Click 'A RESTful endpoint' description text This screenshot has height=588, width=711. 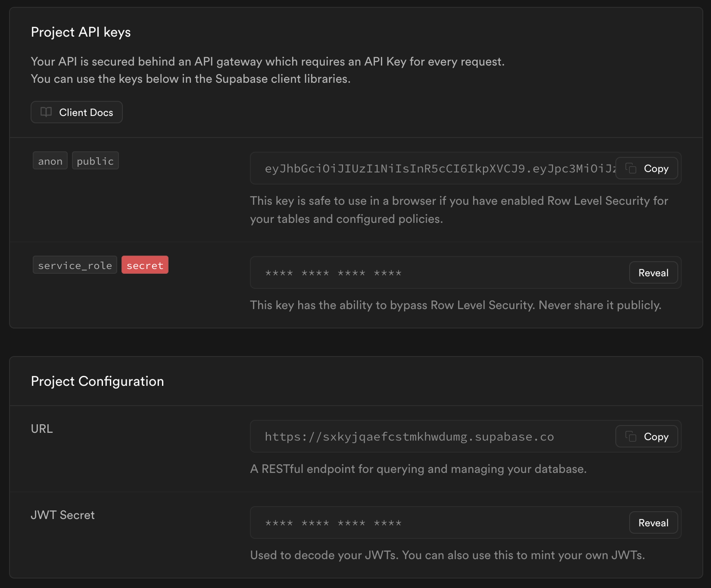point(418,469)
